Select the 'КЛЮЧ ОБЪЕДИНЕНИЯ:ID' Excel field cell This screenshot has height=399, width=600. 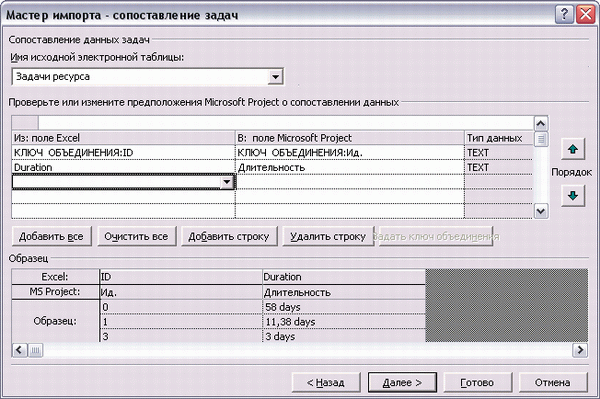[123, 153]
